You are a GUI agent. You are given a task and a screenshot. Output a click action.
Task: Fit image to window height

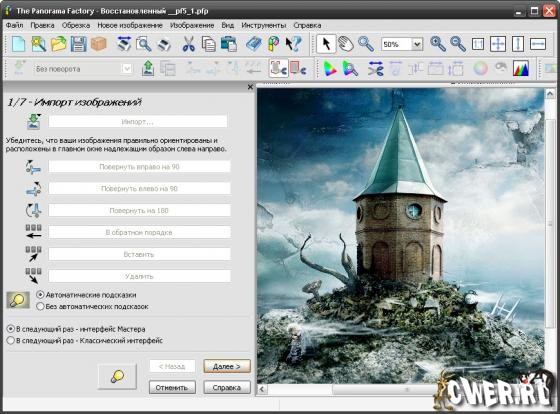click(x=518, y=44)
